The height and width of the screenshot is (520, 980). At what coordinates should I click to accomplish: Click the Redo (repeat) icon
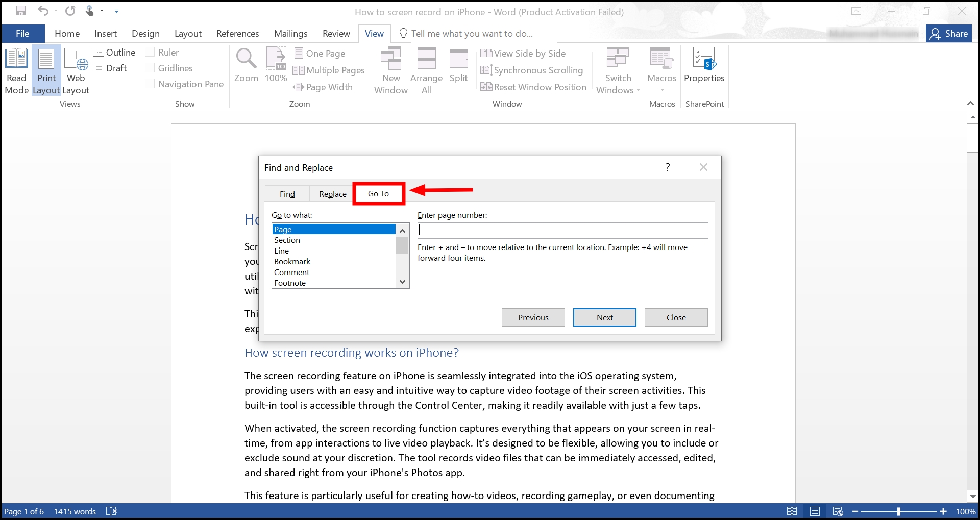tap(70, 11)
